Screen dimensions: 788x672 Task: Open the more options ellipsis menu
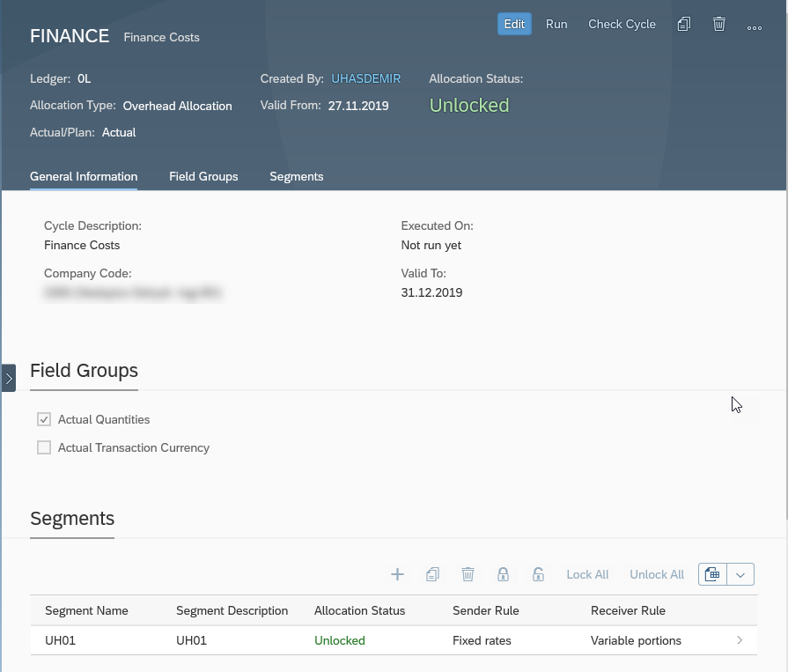[754, 26]
